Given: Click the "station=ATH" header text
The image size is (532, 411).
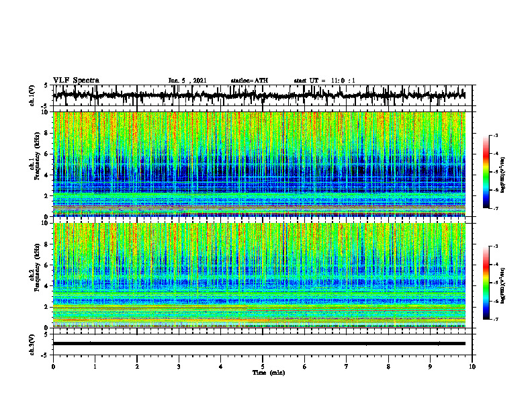Looking at the screenshot, I should pos(249,81).
